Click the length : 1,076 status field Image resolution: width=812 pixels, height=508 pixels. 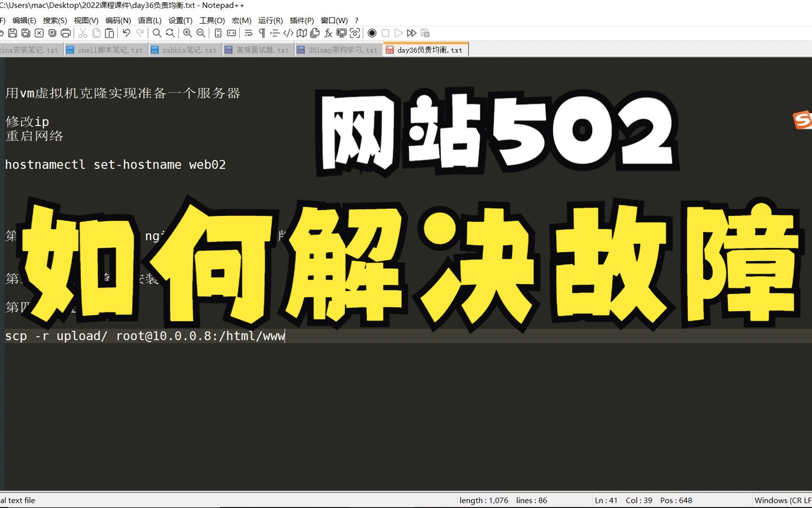click(x=484, y=500)
